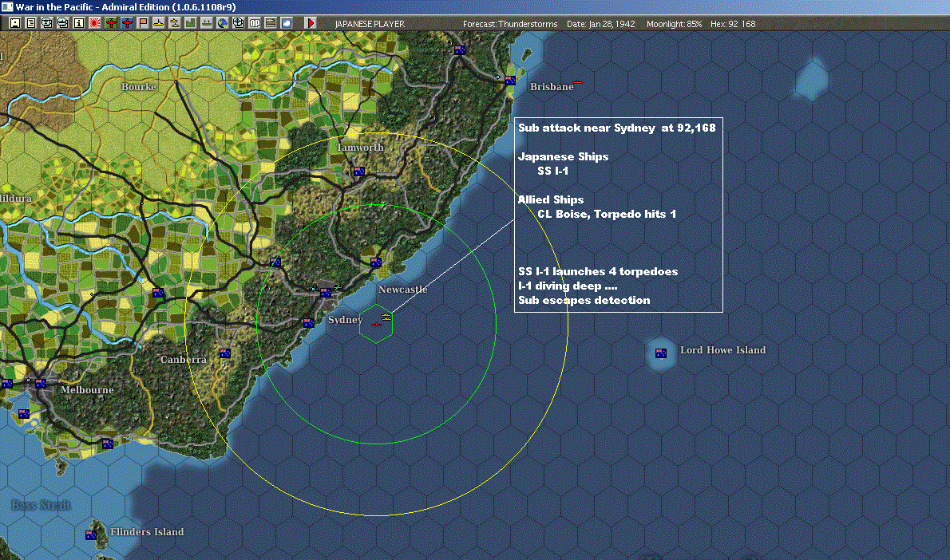Open the information 'i' toolbar icon
Screen dimensions: 950x560
pos(79,23)
